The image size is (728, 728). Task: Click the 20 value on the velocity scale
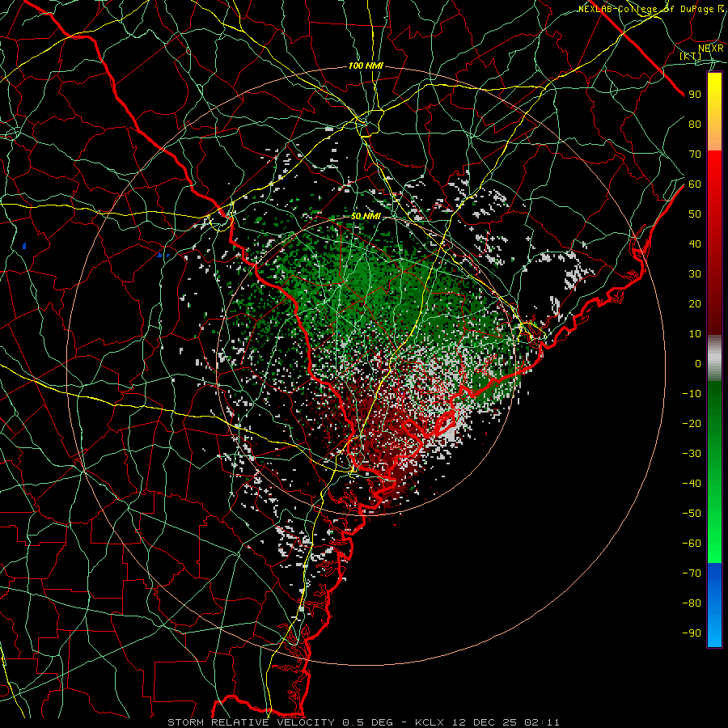[695, 303]
